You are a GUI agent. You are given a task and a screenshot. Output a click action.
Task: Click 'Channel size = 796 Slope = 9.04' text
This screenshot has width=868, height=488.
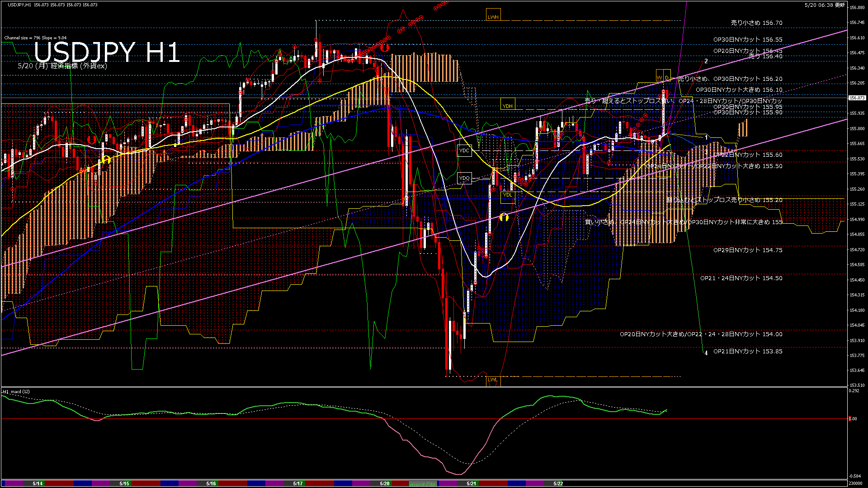point(35,38)
